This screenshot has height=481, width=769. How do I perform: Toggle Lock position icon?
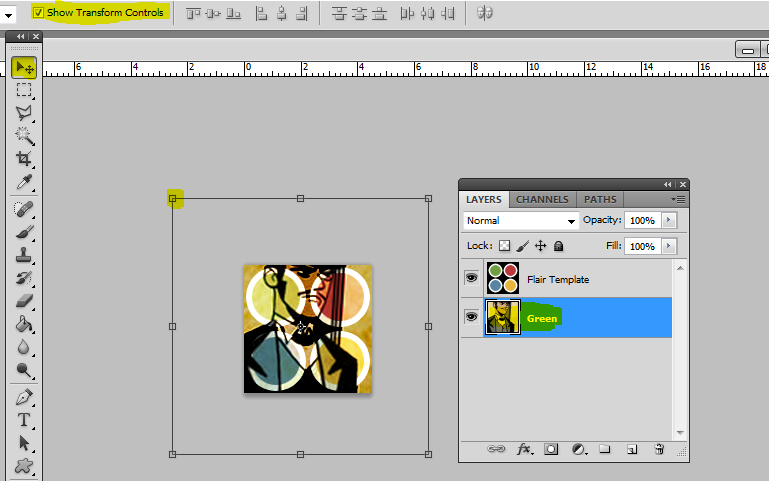pos(540,246)
